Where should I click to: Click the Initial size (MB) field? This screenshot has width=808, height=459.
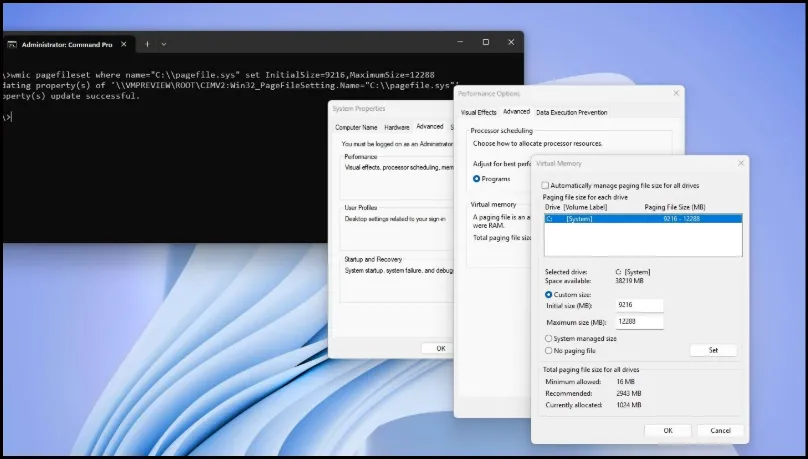tap(639, 305)
